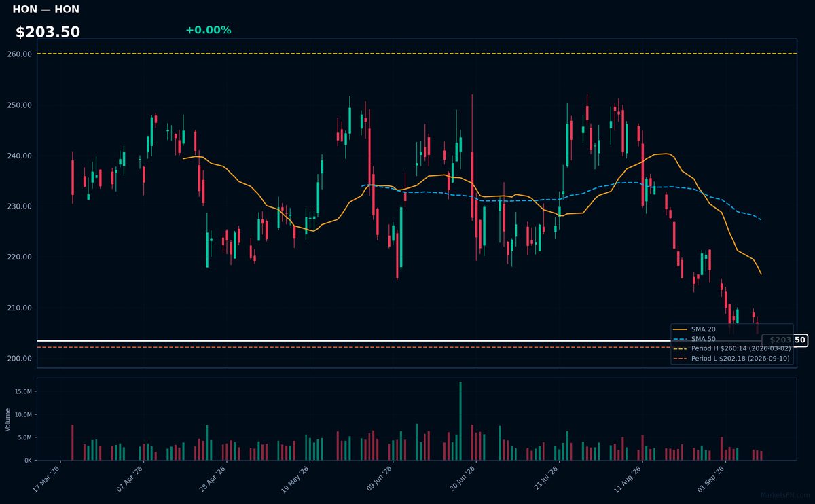Click the tallest green volume bar

pyautogui.click(x=460, y=421)
